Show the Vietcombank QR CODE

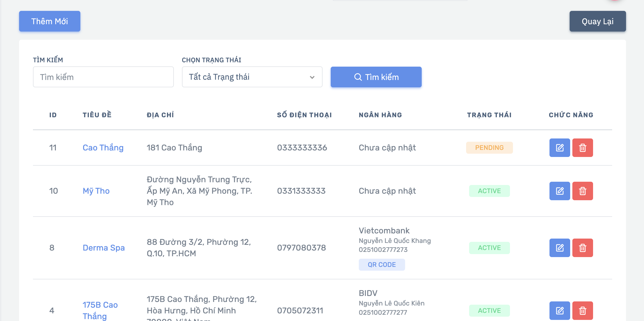tap(382, 265)
